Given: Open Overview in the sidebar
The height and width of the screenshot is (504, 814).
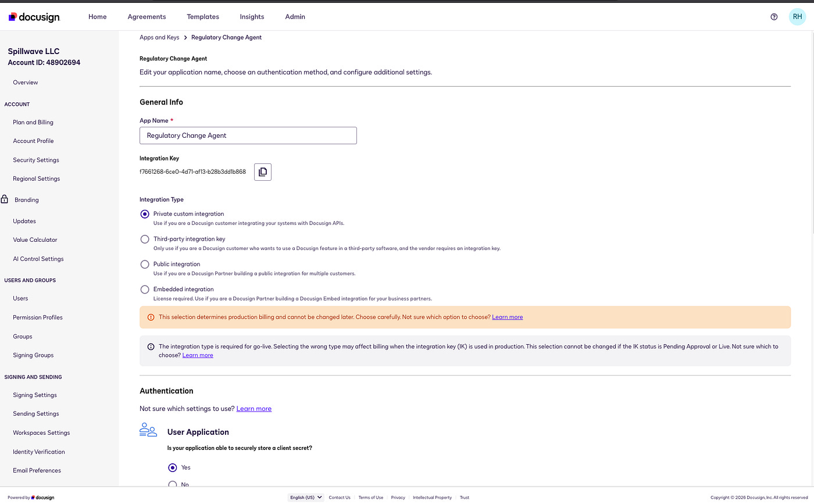Looking at the screenshot, I should click(26, 83).
